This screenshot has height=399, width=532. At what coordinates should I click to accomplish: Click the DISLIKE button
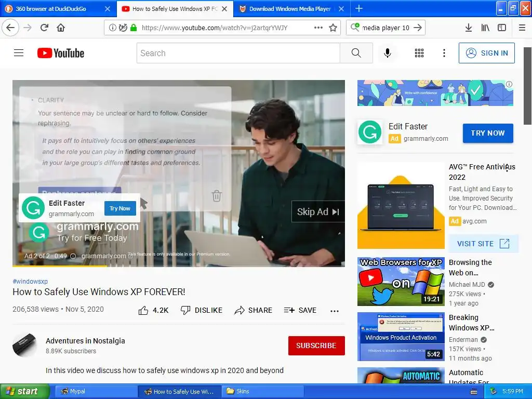point(202,310)
